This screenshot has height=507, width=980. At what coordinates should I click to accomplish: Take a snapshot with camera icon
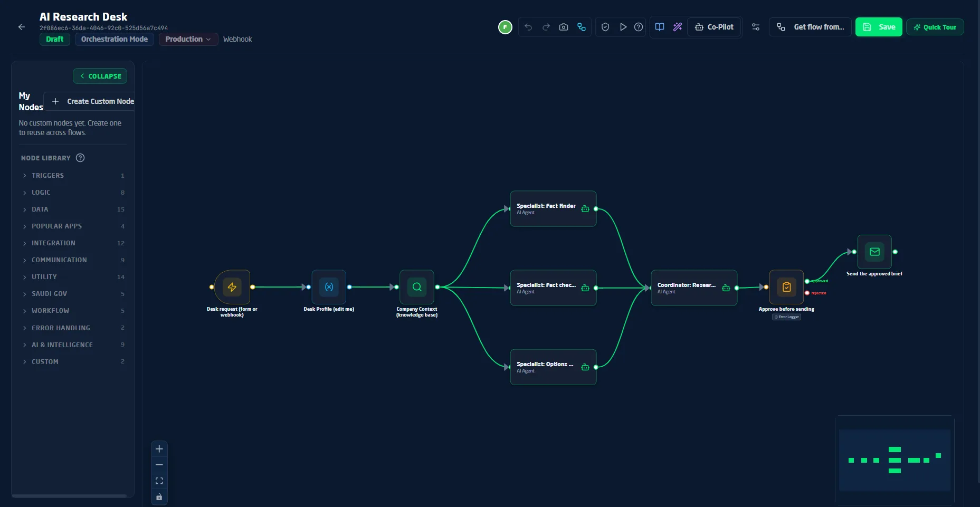coord(564,27)
